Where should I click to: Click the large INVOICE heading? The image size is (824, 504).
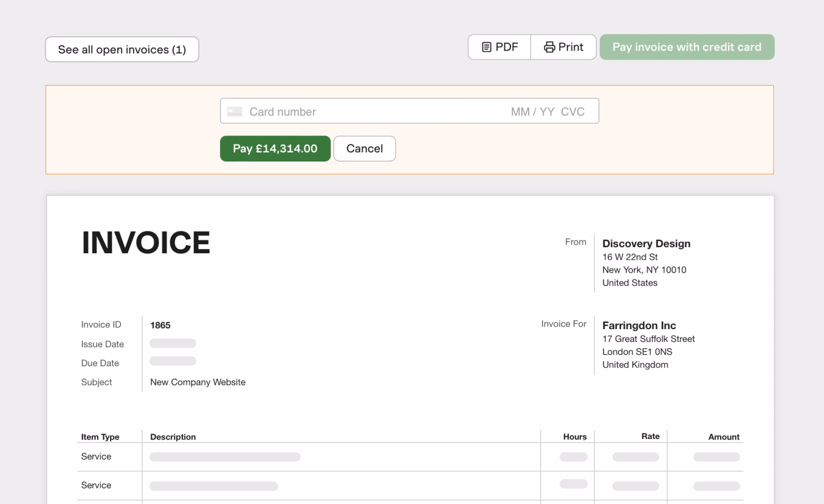[146, 243]
